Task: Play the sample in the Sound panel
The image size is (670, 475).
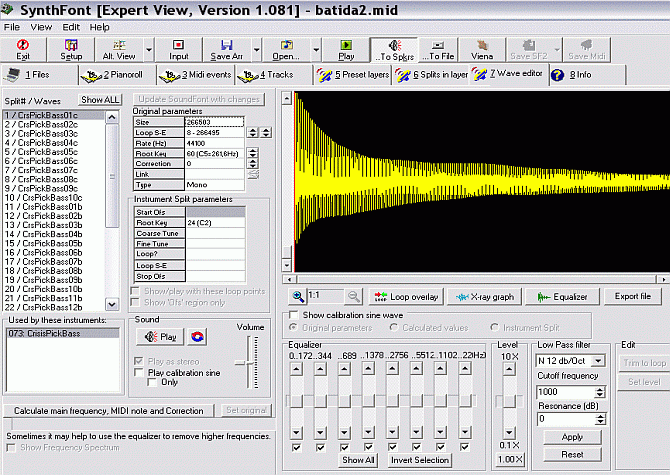Action: (160, 337)
